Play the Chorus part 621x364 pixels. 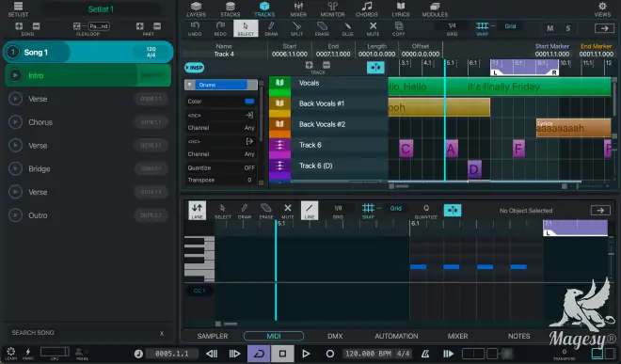15,122
